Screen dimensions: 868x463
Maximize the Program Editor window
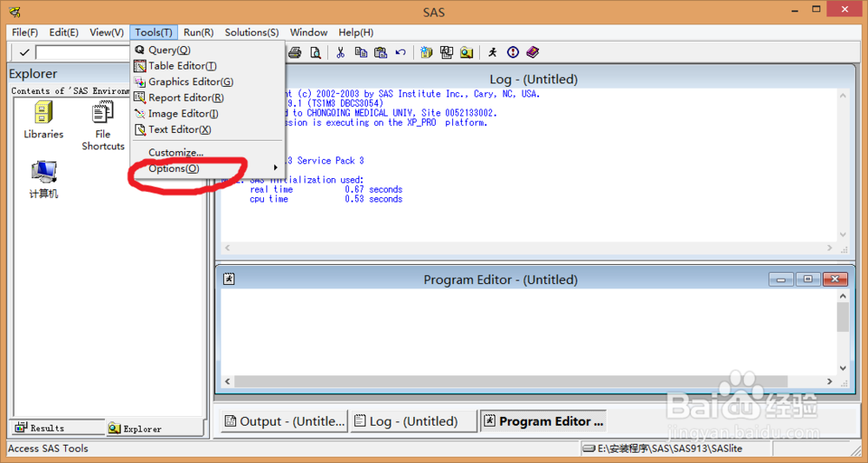pyautogui.click(x=808, y=279)
